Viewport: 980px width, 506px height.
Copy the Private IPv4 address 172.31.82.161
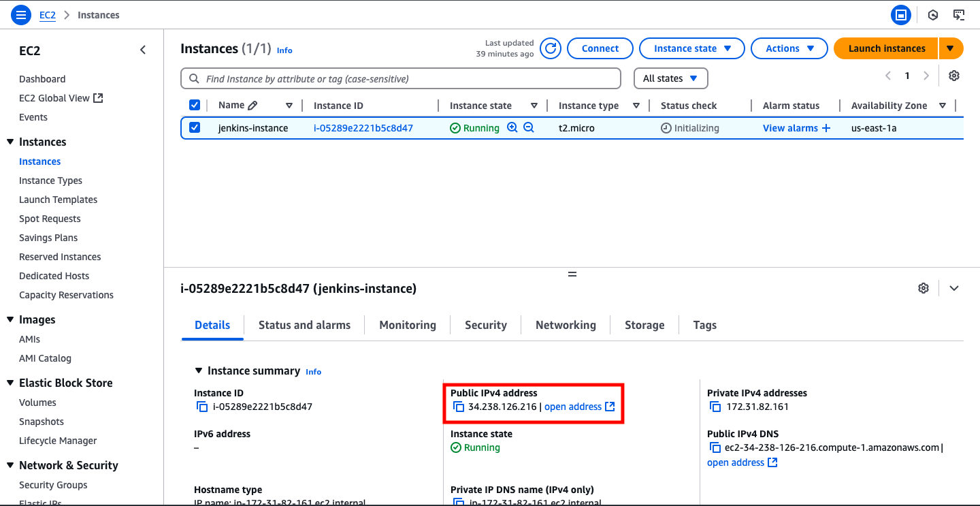tap(715, 407)
